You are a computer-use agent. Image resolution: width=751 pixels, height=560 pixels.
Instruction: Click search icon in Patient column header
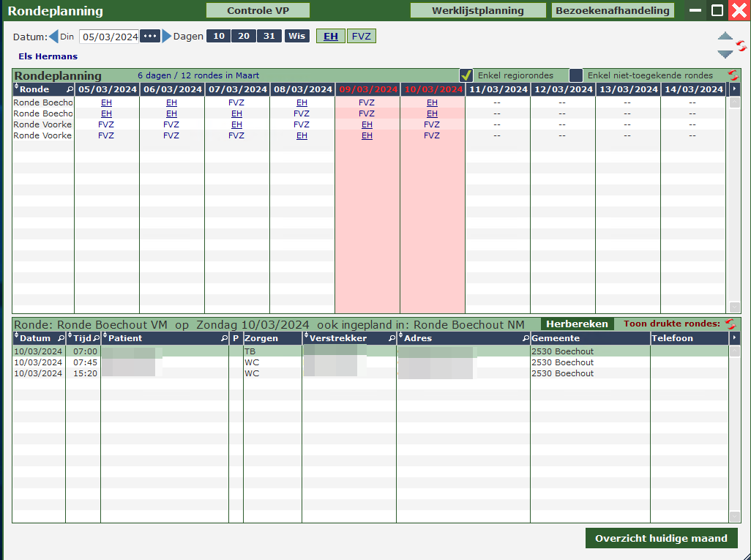pyautogui.click(x=224, y=339)
